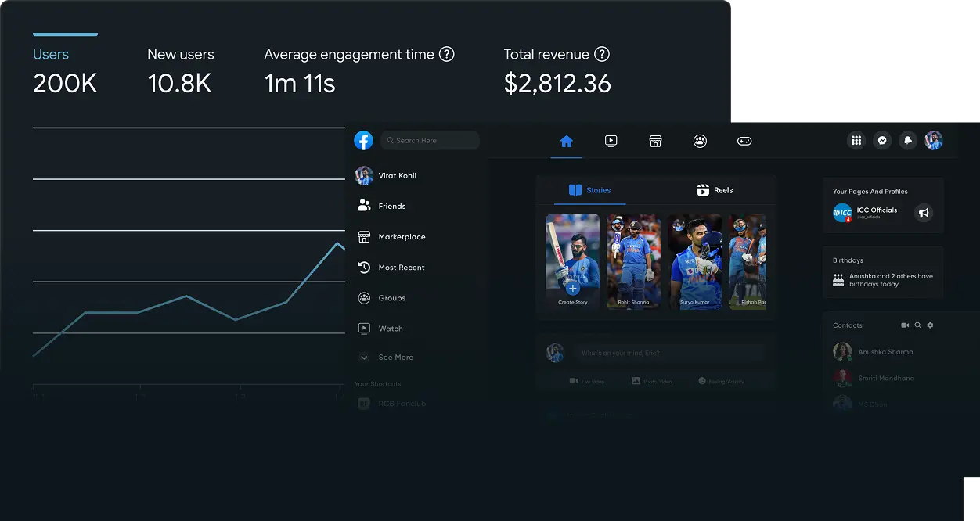Click the 200K users value
Viewport: 980px width, 521px height.
[65, 84]
